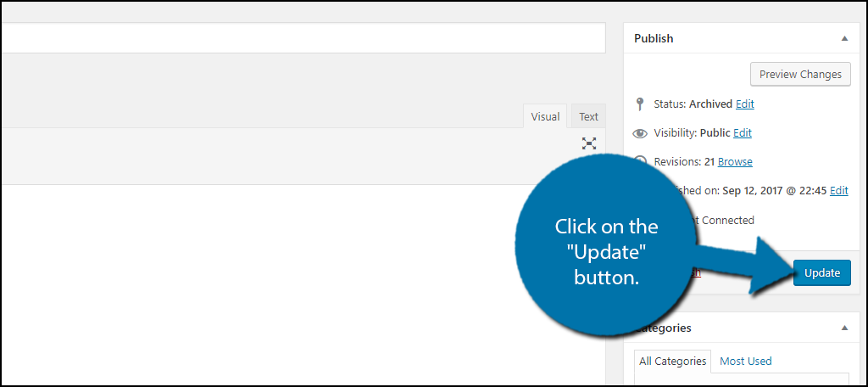The width and height of the screenshot is (868, 387).
Task: Open the Most Used categories tab
Action: tap(745, 361)
